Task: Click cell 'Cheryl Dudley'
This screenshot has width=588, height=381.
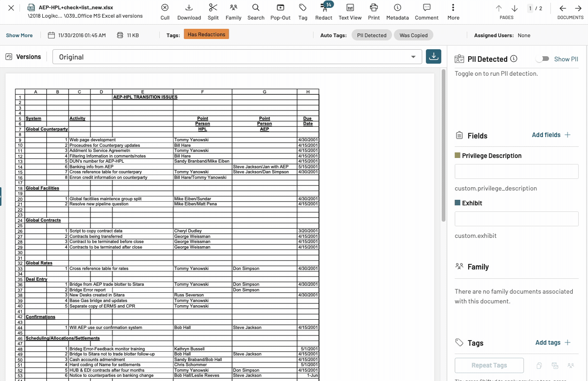Action: [x=188, y=231]
